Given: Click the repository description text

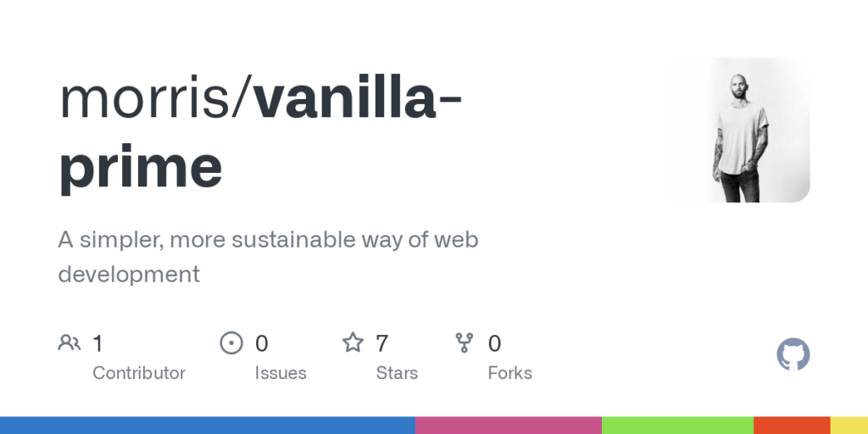Looking at the screenshot, I should [268, 257].
